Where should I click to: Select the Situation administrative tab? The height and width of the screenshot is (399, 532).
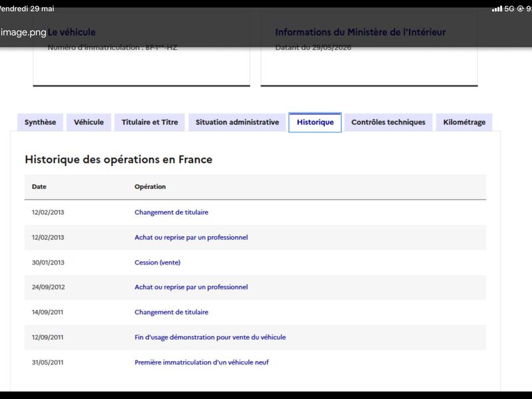(x=237, y=122)
